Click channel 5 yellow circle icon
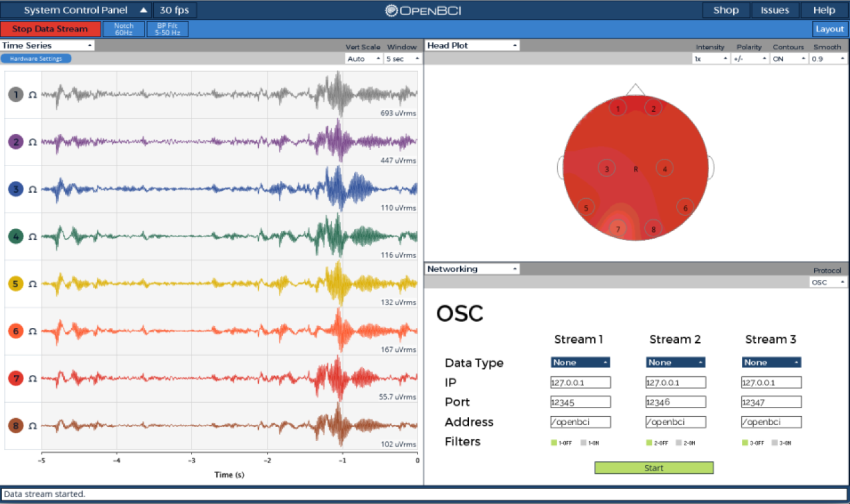The width and height of the screenshot is (850, 504). (15, 284)
